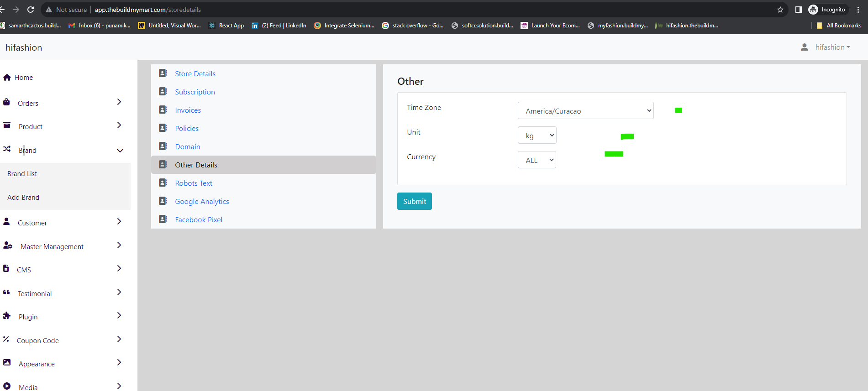This screenshot has width=868, height=391.
Task: Open the Robots Text link
Action: 194,183
